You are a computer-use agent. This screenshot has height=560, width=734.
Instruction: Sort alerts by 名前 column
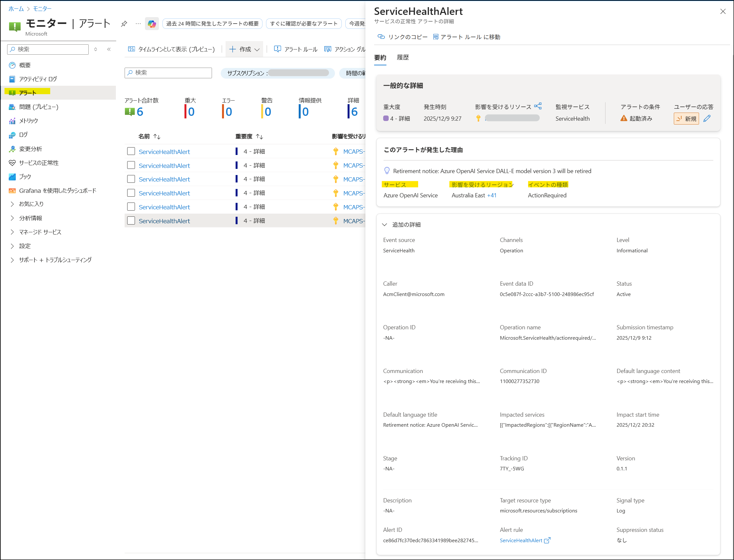pyautogui.click(x=150, y=136)
